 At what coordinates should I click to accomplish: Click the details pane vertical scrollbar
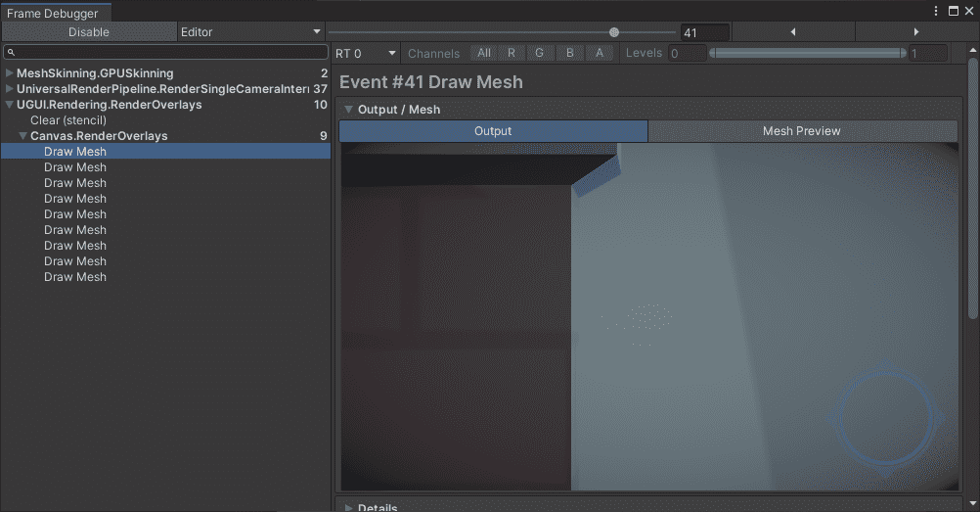[972, 188]
